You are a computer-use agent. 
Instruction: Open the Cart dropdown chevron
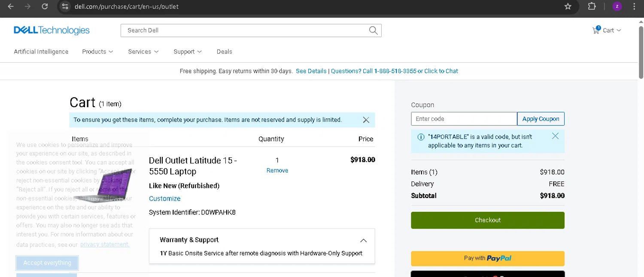point(619,30)
